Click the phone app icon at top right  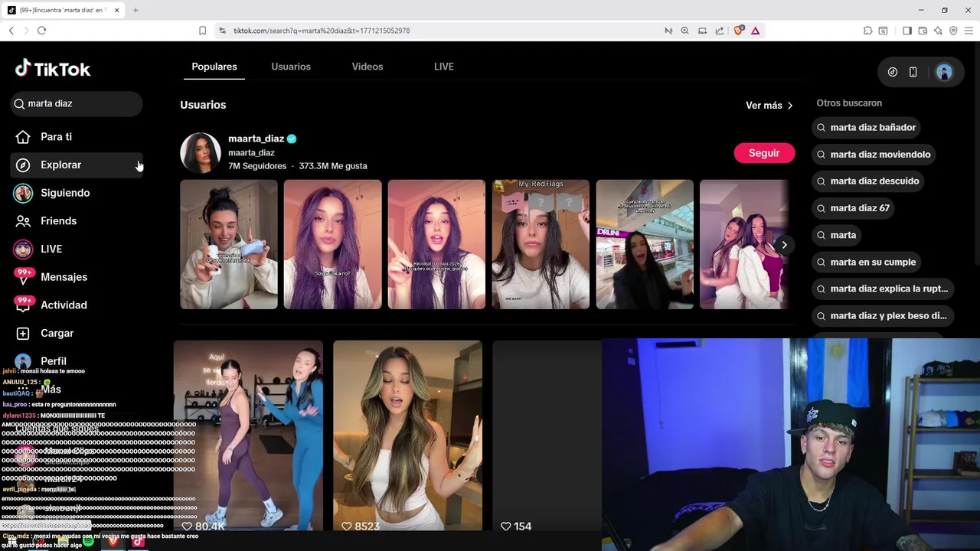point(913,72)
